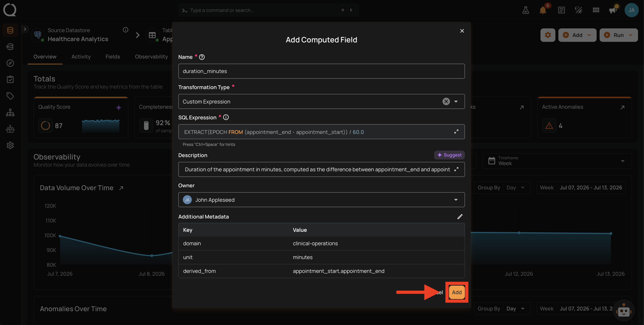644x325 pixels.
Task: Click the clinical-operations metadata value
Action: coord(315,243)
